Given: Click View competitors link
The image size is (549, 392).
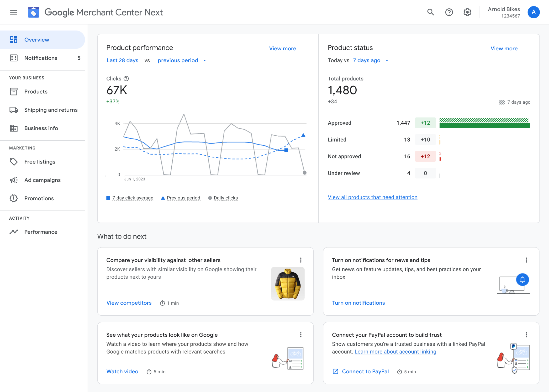Looking at the screenshot, I should [x=129, y=303].
